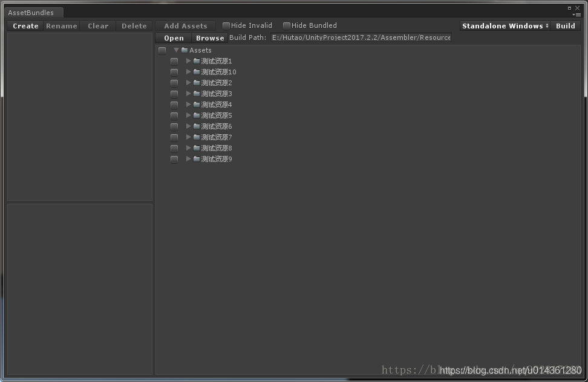This screenshot has width=588, height=382.
Task: Check the box for 测试资源10
Action: click(174, 72)
